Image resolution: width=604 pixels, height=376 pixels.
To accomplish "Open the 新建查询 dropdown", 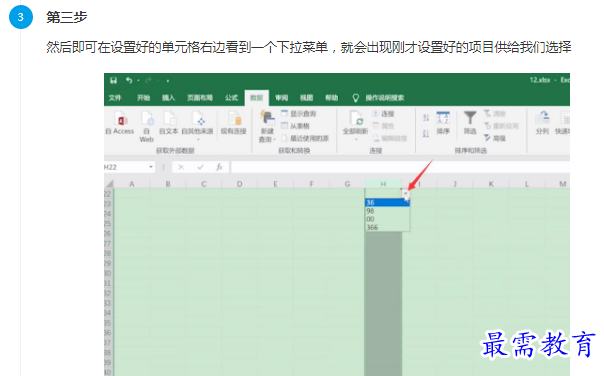I will (x=267, y=126).
